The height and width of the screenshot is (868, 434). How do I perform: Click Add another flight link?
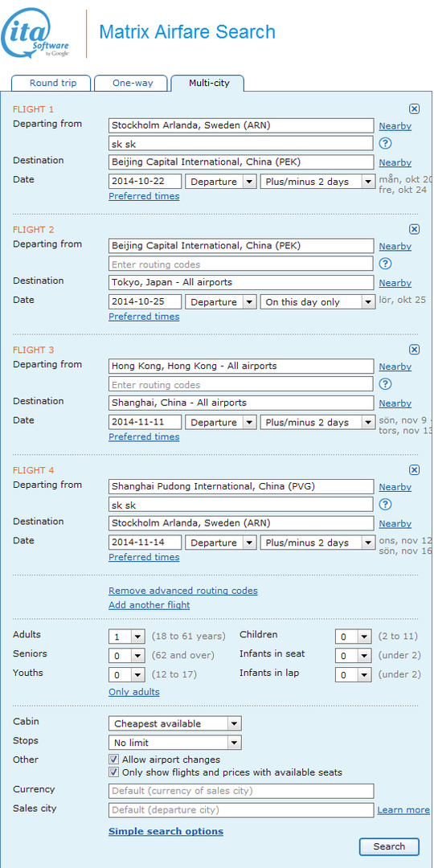point(149,605)
